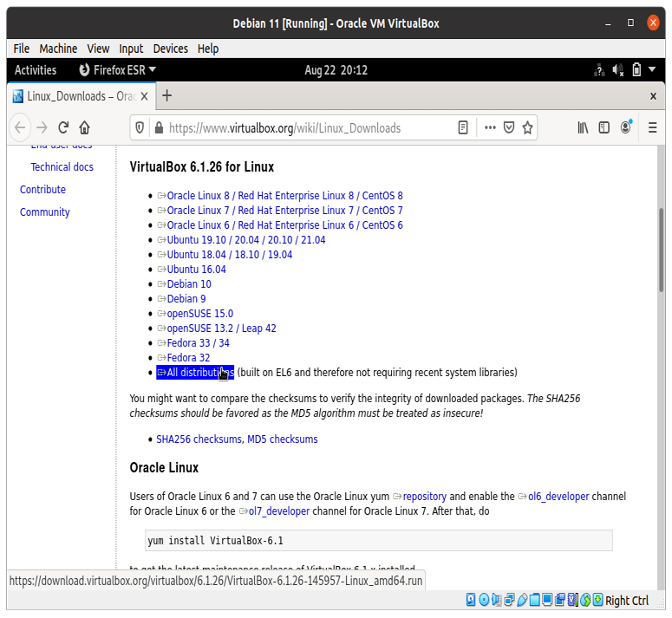Open the VirtualBox Devices menu
The width and height of the screenshot is (672, 618).
(x=171, y=49)
